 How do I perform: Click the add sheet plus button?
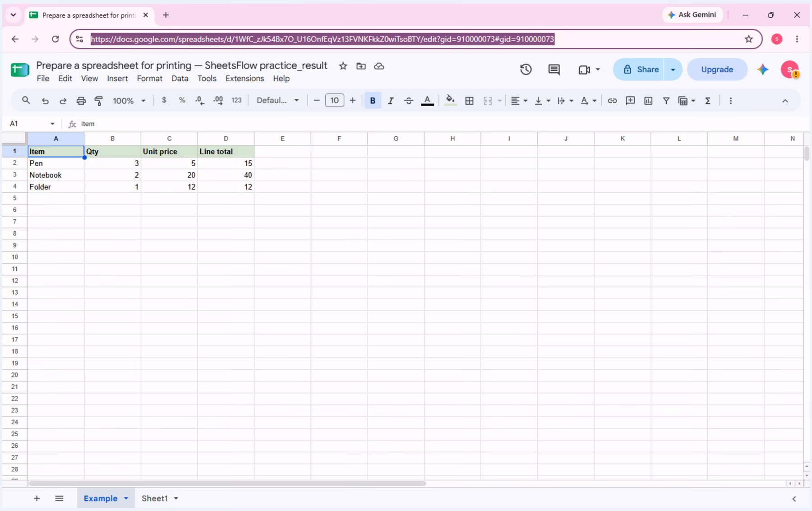coord(37,498)
